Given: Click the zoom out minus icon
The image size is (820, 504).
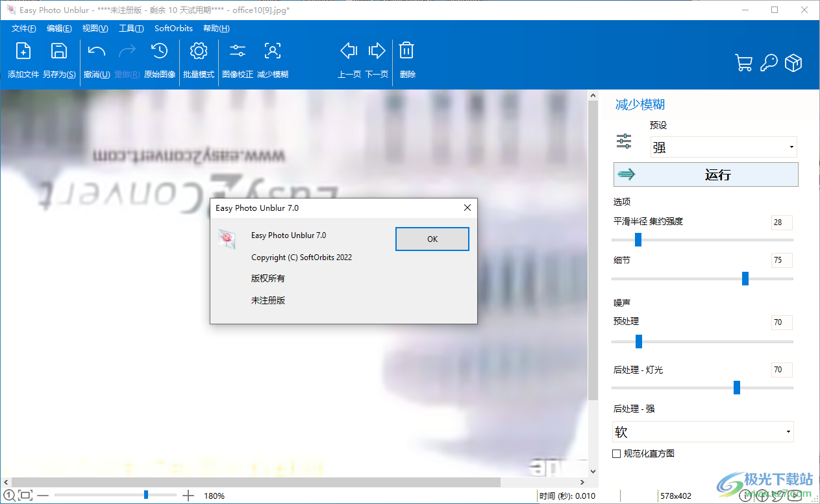Looking at the screenshot, I should (x=43, y=496).
